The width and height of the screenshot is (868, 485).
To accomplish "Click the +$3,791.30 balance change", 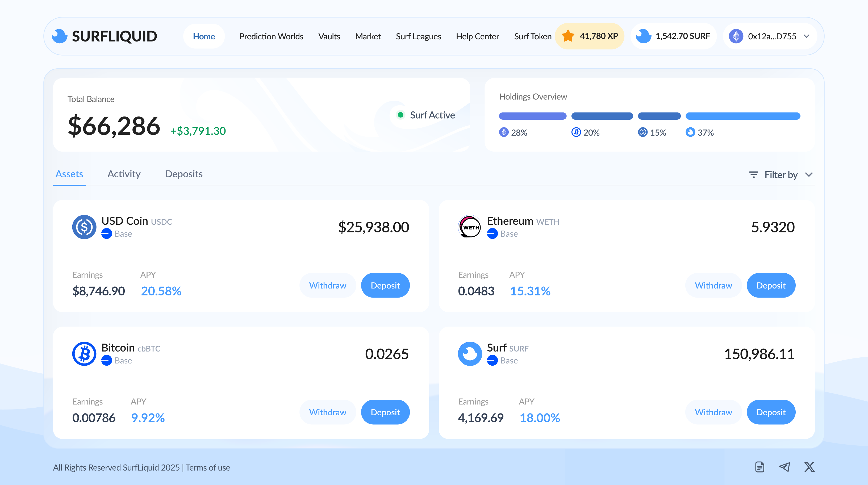I will [198, 131].
